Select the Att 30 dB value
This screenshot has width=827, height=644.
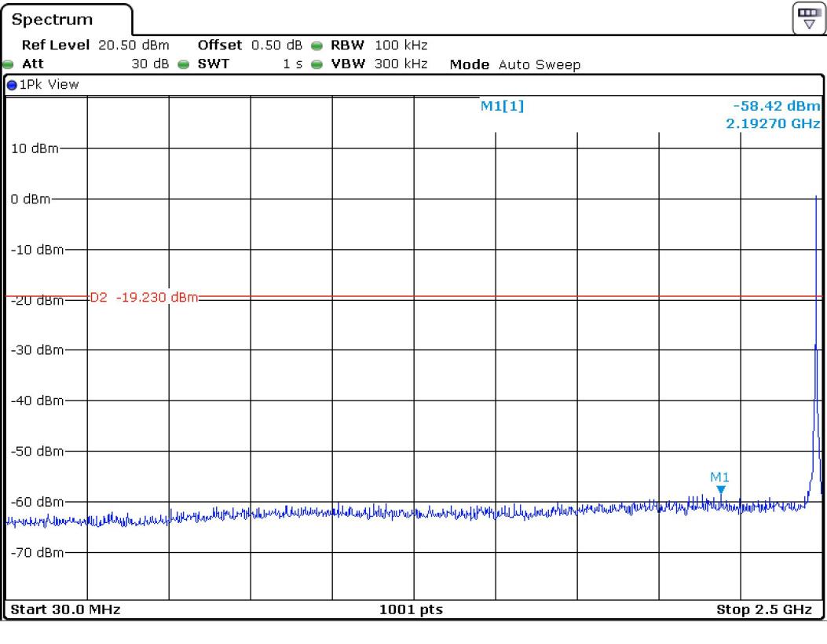(x=150, y=64)
